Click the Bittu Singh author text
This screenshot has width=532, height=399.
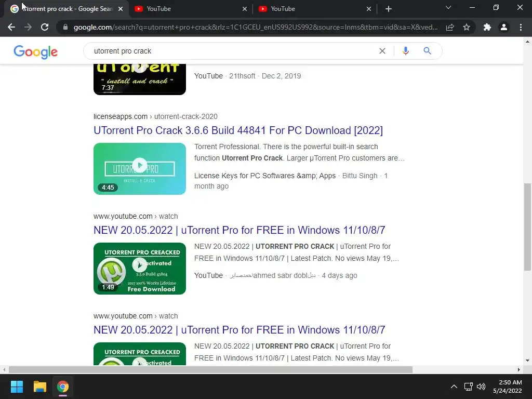[x=360, y=176]
